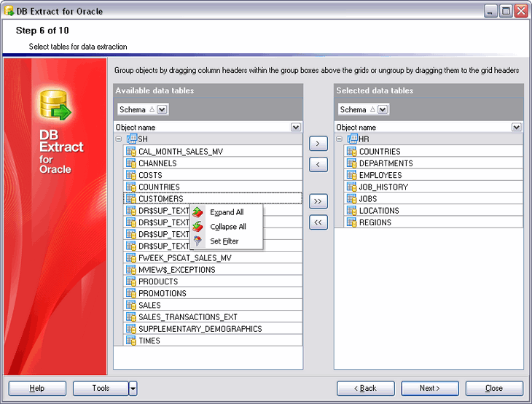Image resolution: width=532 pixels, height=404 pixels.
Task: Click the EMPLOYEES table icon
Action: [351, 175]
